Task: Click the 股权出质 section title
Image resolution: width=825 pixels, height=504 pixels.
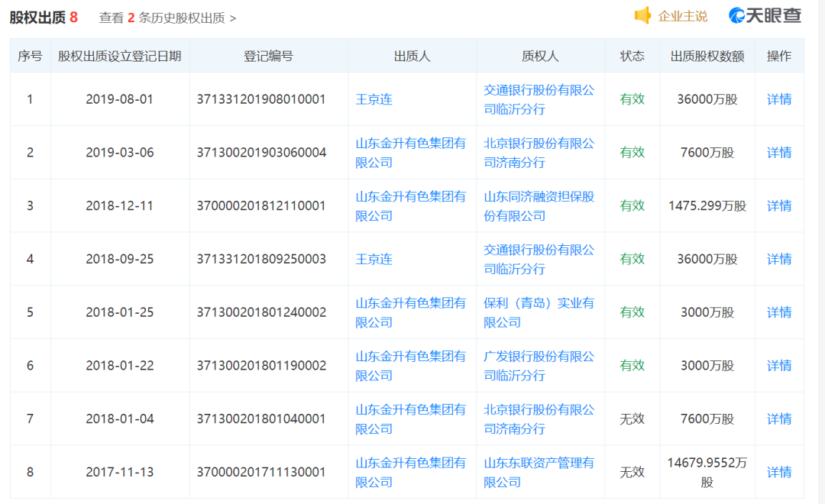Action: (x=37, y=18)
